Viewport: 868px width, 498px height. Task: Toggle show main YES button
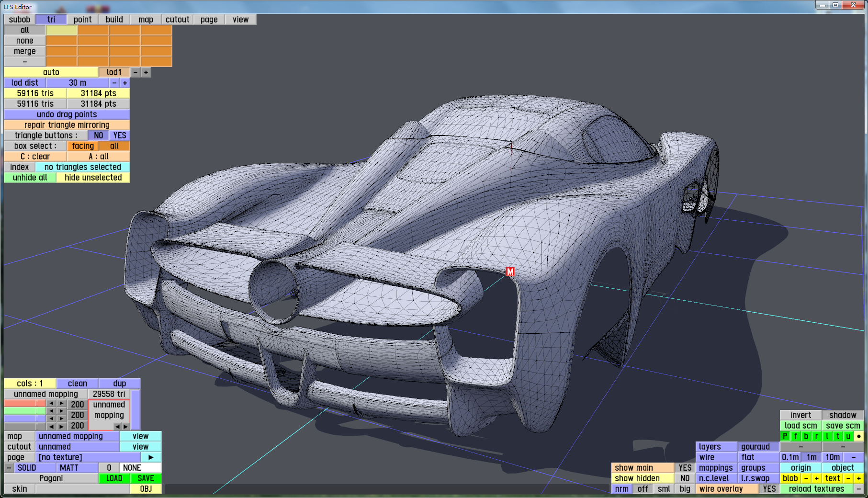(685, 468)
